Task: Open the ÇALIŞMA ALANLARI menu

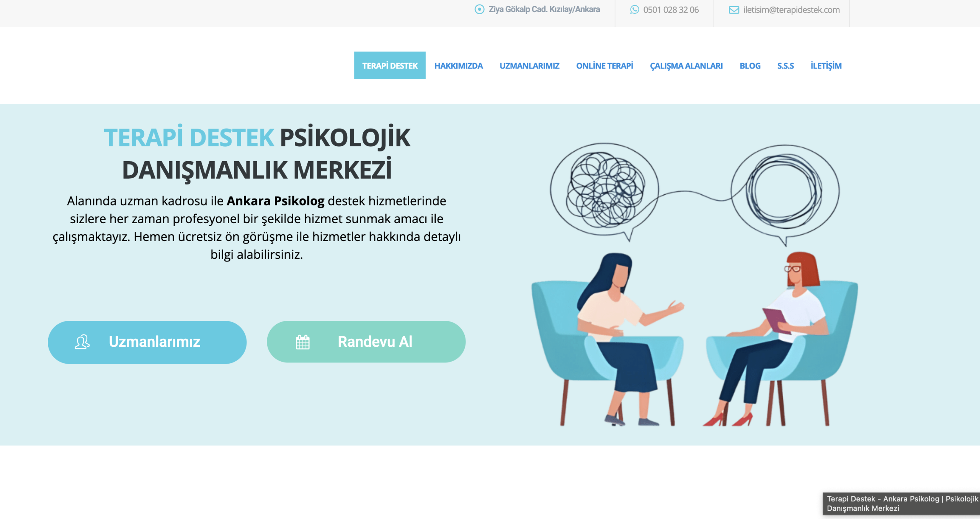Action: (686, 66)
